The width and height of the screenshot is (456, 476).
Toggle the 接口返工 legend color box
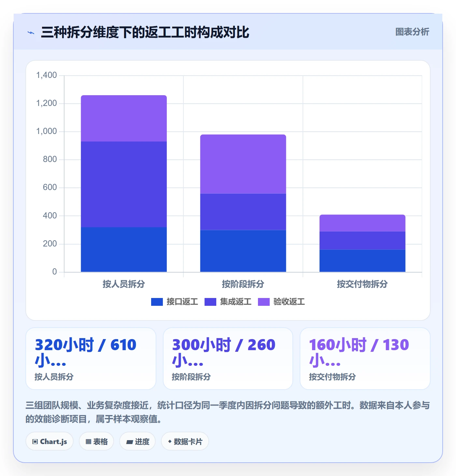point(157,302)
